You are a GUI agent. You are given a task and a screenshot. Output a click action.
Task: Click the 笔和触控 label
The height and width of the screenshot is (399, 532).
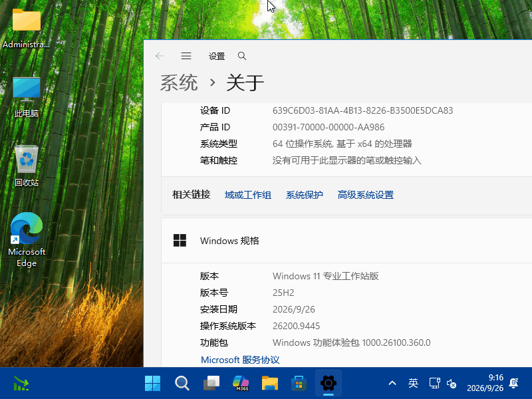[219, 160]
